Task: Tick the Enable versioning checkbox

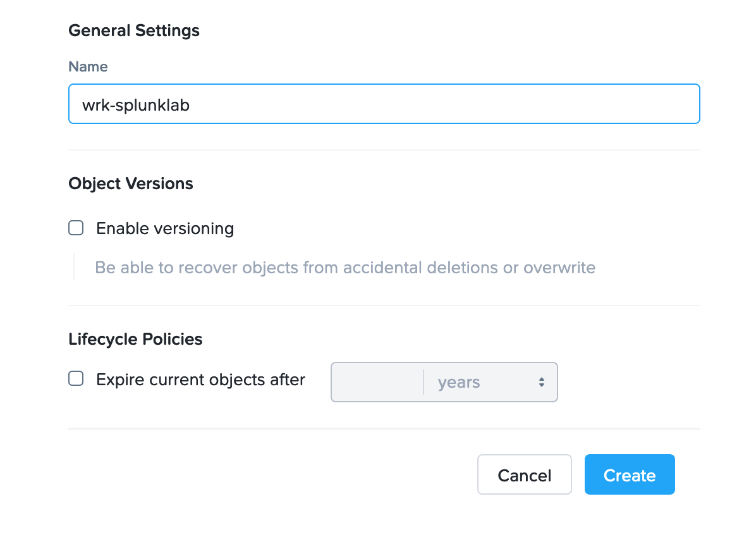Action: [76, 228]
